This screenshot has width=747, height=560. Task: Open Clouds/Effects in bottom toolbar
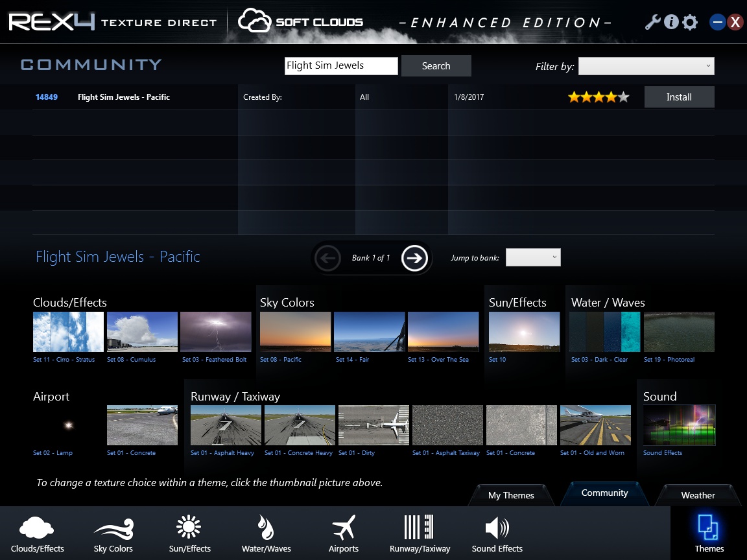pyautogui.click(x=37, y=533)
